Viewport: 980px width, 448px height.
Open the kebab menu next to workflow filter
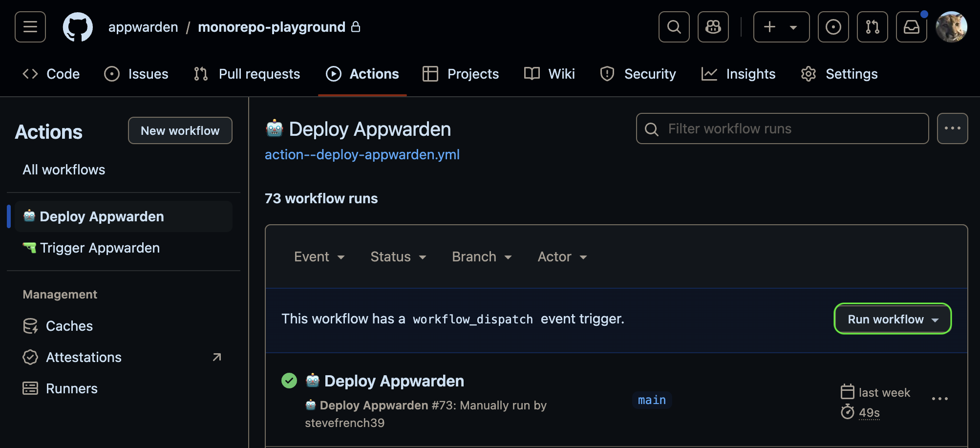[x=952, y=128]
